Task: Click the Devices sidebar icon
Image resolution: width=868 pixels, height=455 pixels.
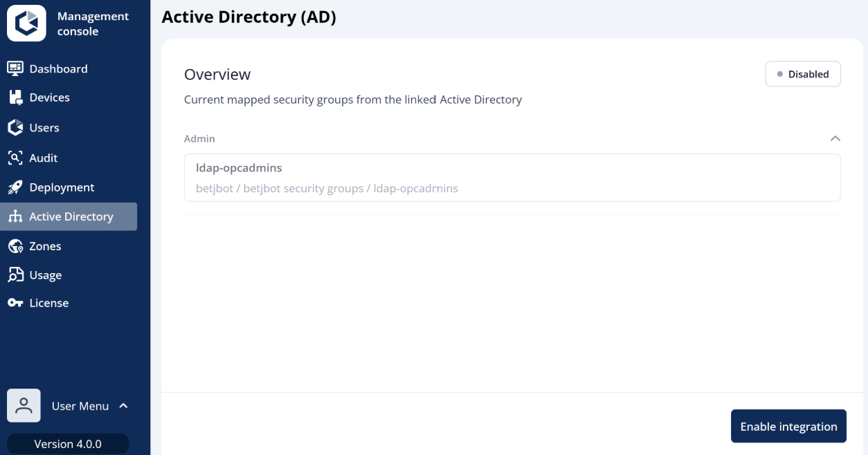Action: (15, 98)
